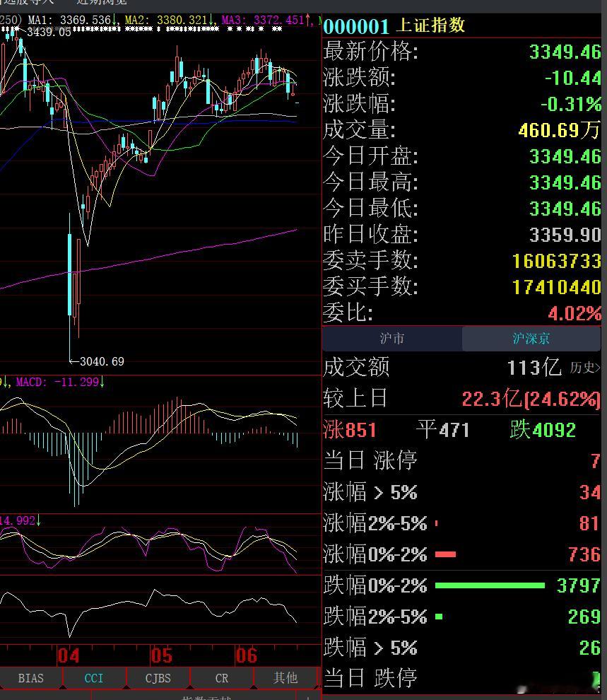This screenshot has height=700, width=607.
Task: Switch to the CR indicator tab
Action: [x=222, y=678]
